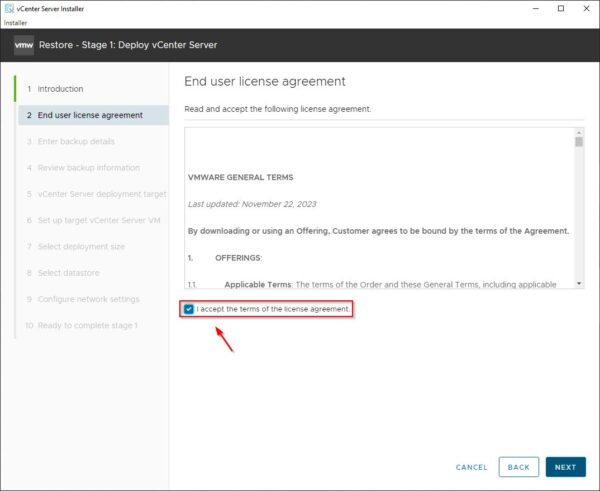Screen dimensions: 600x491
Task: Go to Select datastore step
Action: pyautogui.click(x=68, y=273)
